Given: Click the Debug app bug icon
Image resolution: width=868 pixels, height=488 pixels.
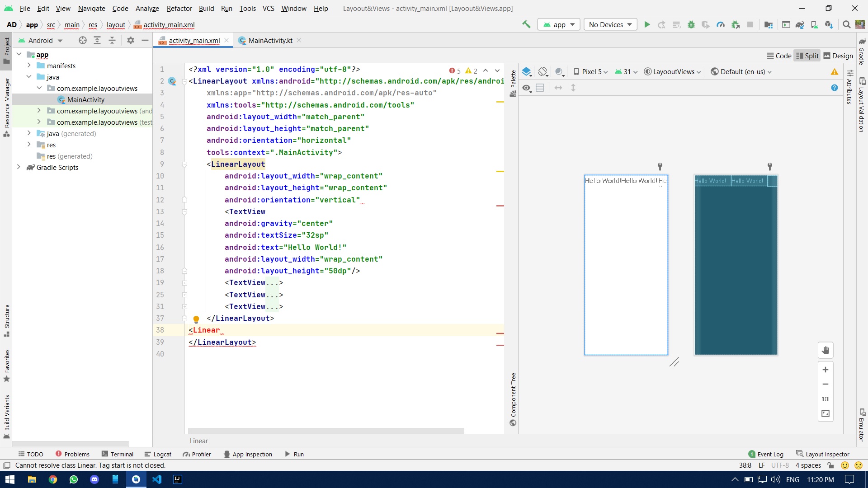Looking at the screenshot, I should (x=691, y=24).
